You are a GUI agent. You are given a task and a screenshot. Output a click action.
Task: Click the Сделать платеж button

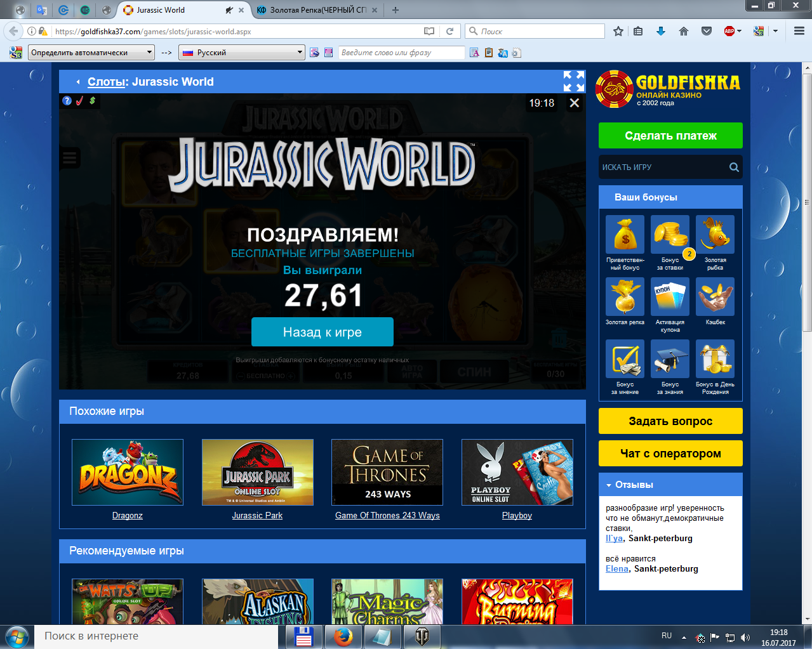[x=670, y=135]
